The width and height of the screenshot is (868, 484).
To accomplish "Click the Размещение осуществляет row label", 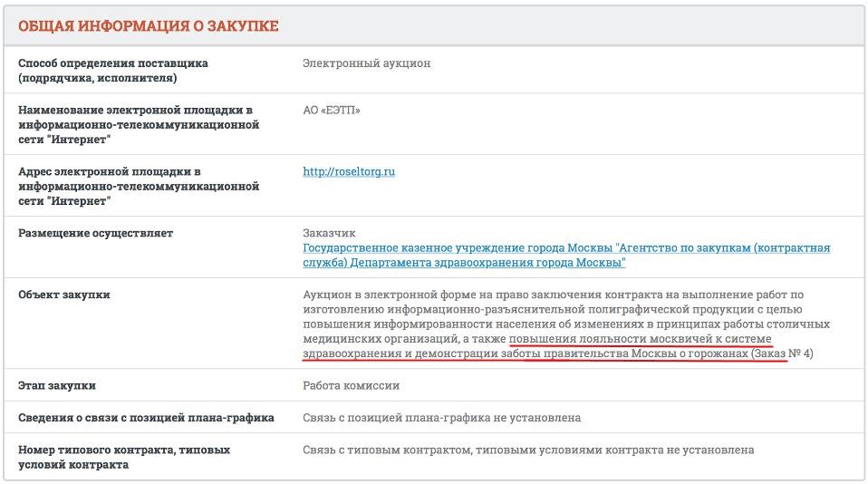I will pos(95,233).
